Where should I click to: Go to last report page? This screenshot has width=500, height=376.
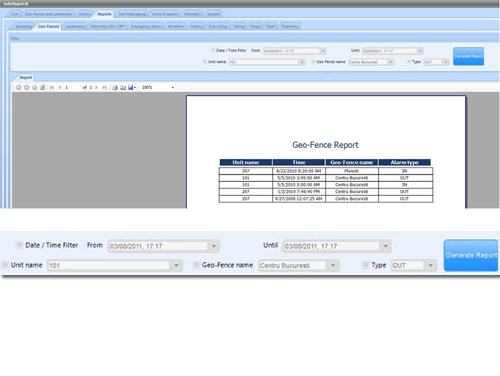click(104, 87)
